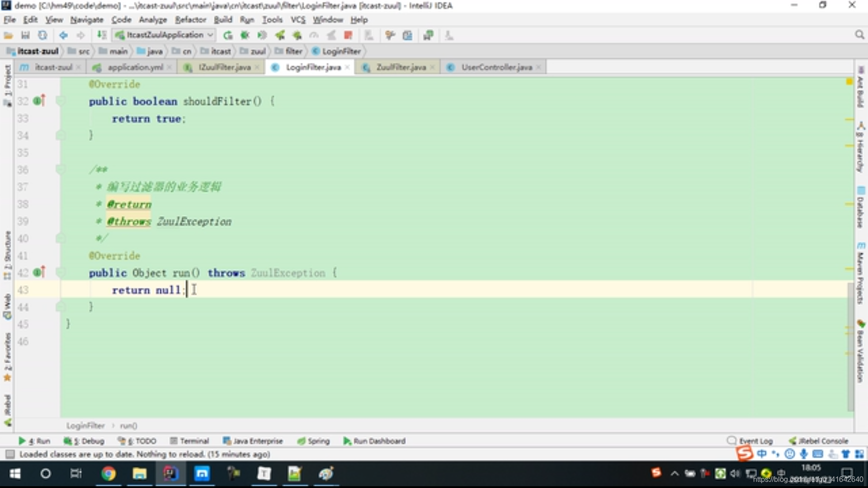The height and width of the screenshot is (488, 868).
Task: Open the Project Structure toolbar icon
Action: pyautogui.click(x=407, y=35)
